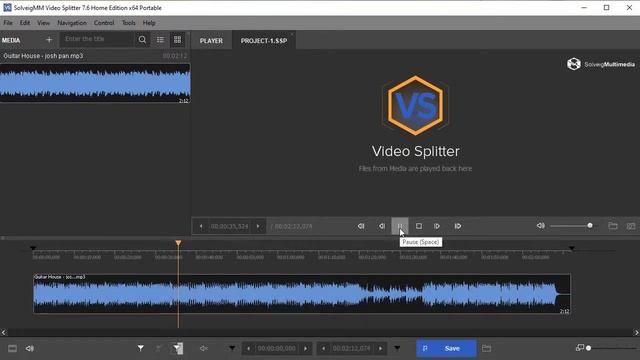This screenshot has height=360, width=640.
Task: Toggle the timeline audio speaker icon
Action: click(x=30, y=348)
